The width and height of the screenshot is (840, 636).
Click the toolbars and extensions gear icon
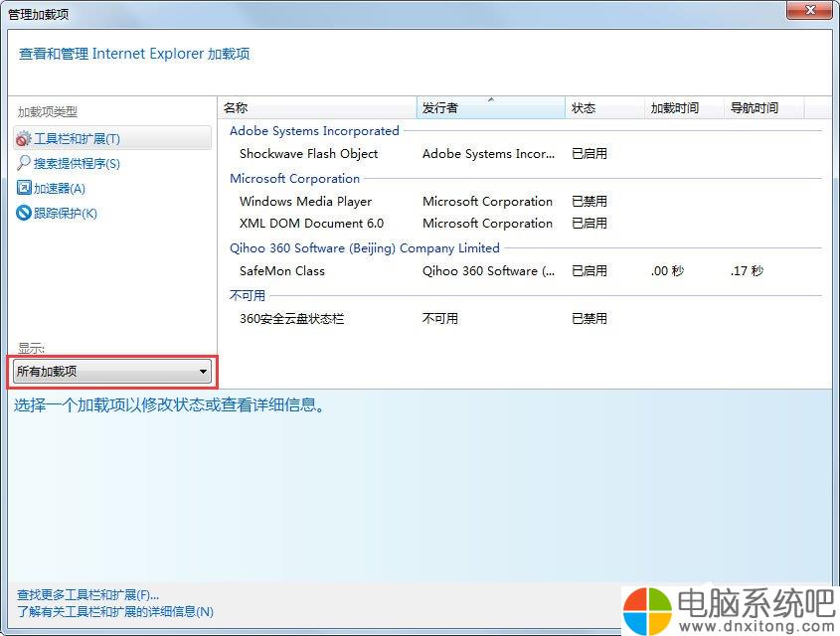(24, 139)
